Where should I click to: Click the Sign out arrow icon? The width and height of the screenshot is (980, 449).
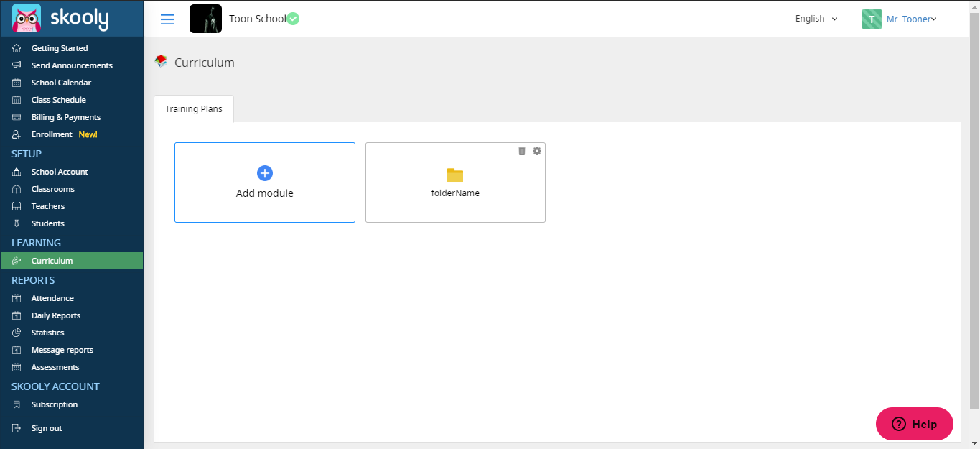[x=17, y=428]
